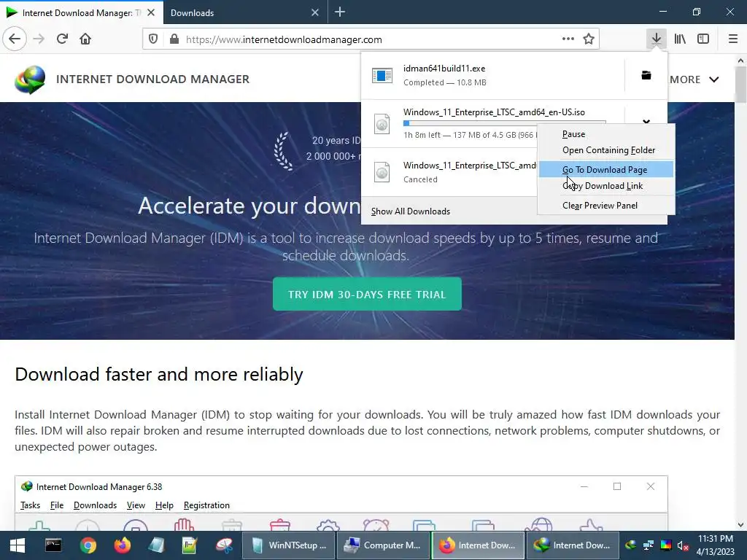Open new tab with plus button
Viewport: 747px width, 560px height.
[x=340, y=12]
